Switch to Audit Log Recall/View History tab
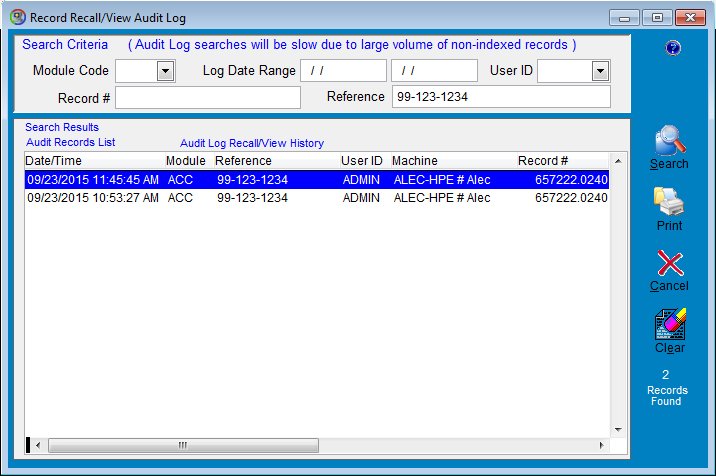 pos(252,143)
